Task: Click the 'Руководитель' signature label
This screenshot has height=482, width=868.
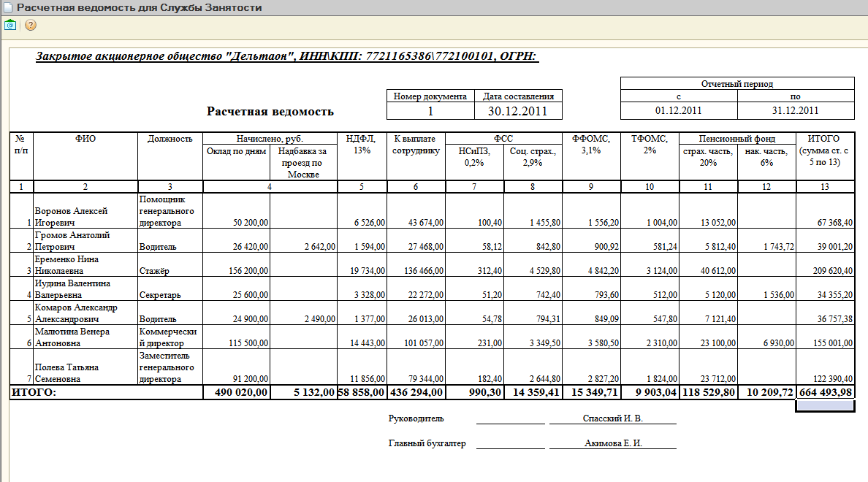Action: (x=416, y=418)
